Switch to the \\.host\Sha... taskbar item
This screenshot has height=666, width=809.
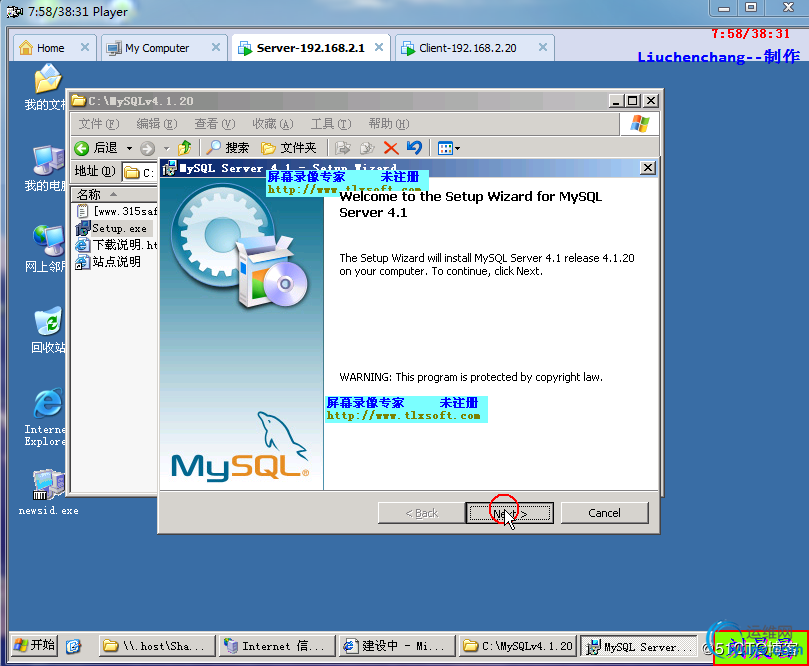click(x=157, y=646)
